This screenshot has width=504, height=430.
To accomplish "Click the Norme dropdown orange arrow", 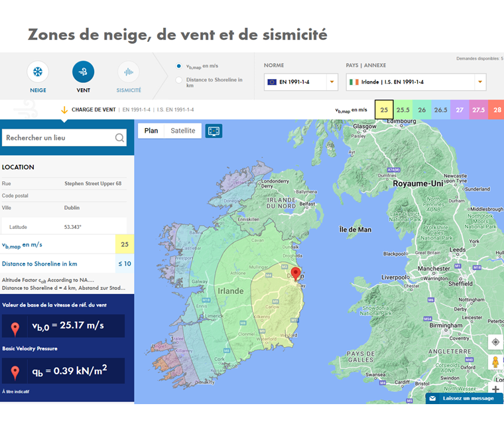I will click(332, 82).
